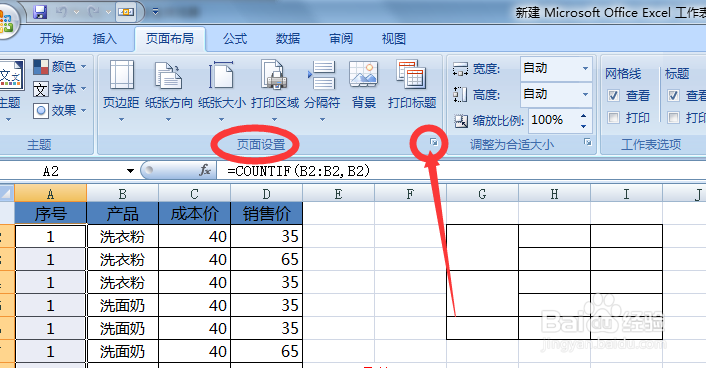Select column A header
The image size is (706, 368).
50,194
